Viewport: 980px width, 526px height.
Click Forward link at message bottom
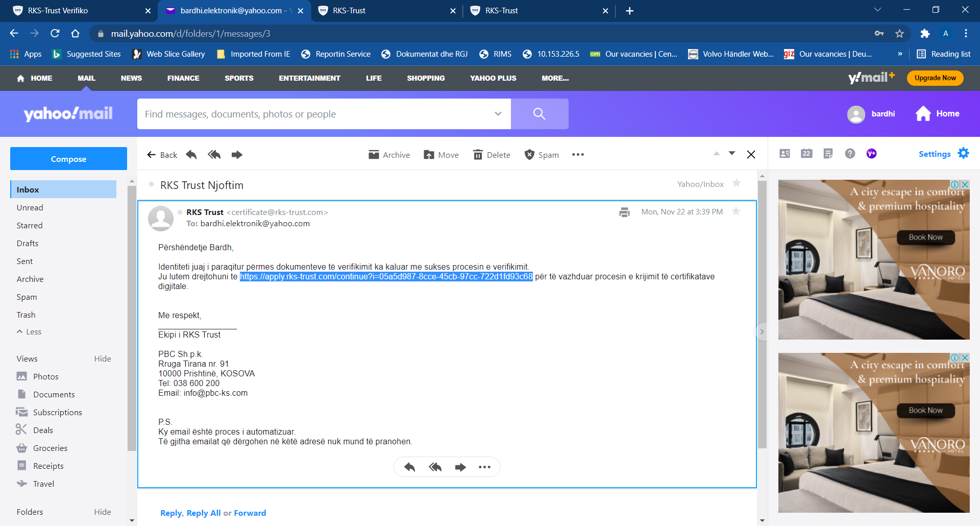pyautogui.click(x=250, y=513)
